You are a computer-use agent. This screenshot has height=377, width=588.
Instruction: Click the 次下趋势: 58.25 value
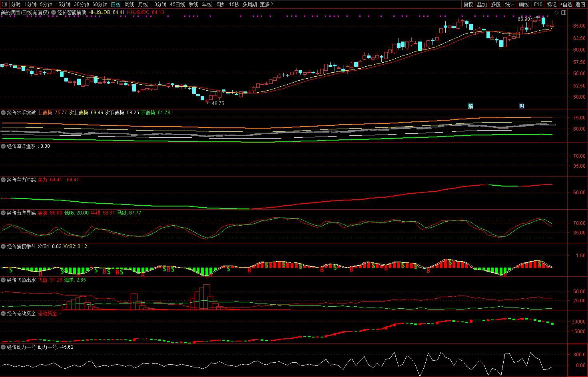click(122, 113)
